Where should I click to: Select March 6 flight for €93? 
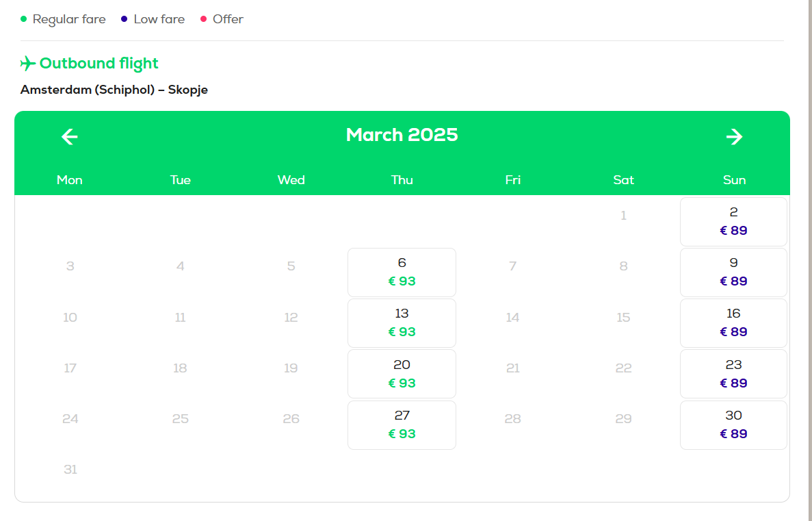(402, 272)
